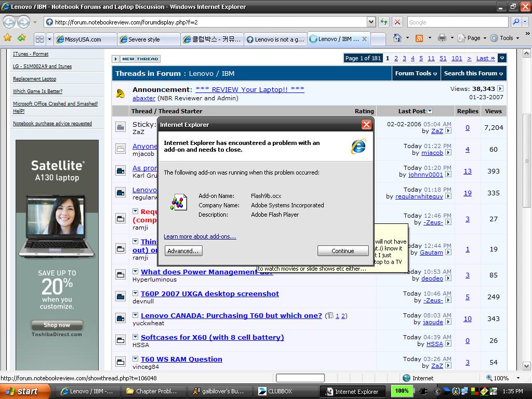
Task: Open the Tools menu
Action: click(505, 38)
